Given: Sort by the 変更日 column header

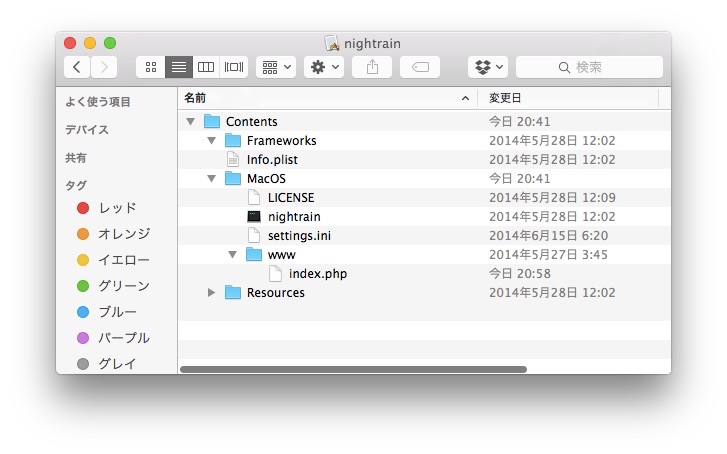Looking at the screenshot, I should point(568,98).
